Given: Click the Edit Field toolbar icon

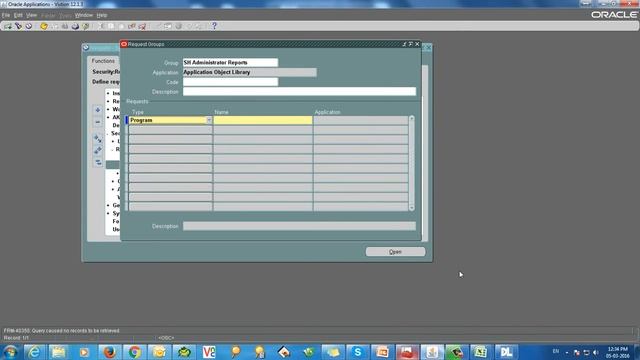Looking at the screenshot, I should click(x=158, y=26).
